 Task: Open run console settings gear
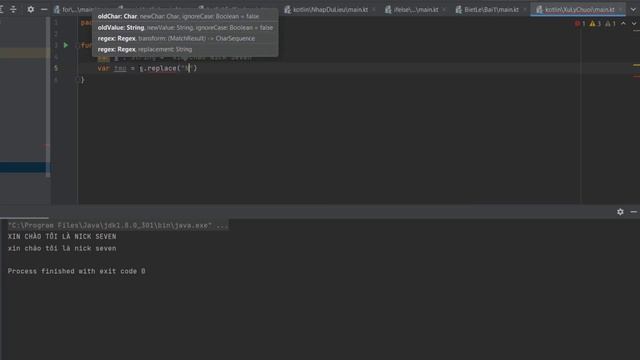pyautogui.click(x=620, y=212)
